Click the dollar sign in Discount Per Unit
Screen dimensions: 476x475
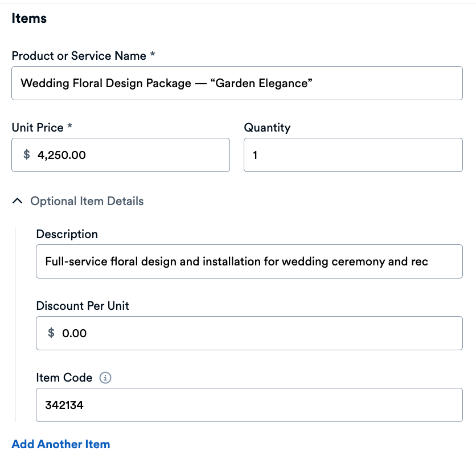pyautogui.click(x=51, y=333)
